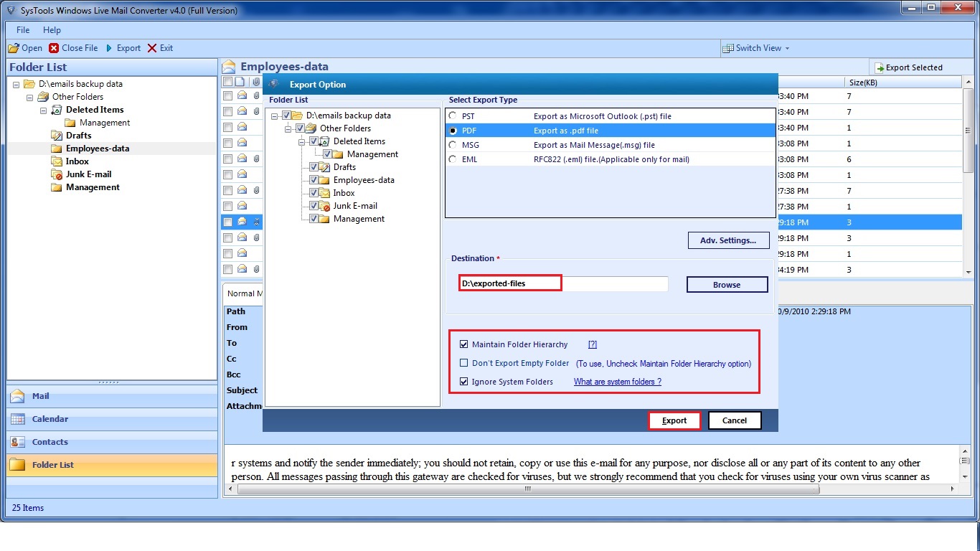Click the Employees-data header folder icon
980x551 pixels.
point(229,67)
